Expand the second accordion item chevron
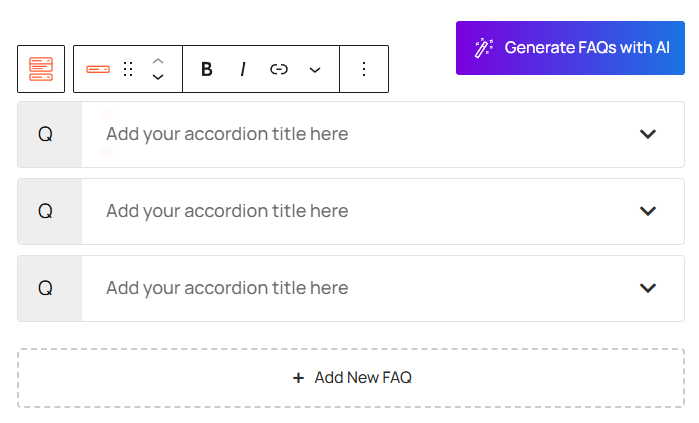Viewport: 699px width, 423px height. click(648, 211)
